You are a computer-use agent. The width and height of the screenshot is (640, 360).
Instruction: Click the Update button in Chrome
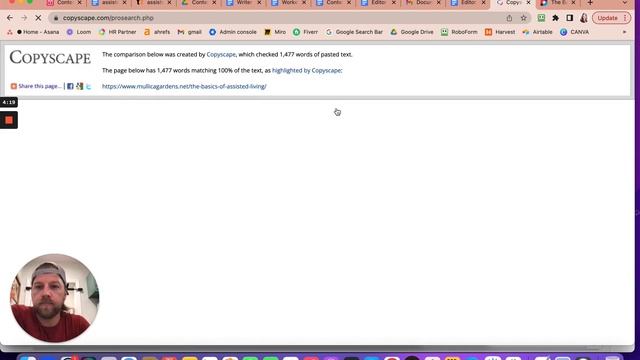coord(607,18)
